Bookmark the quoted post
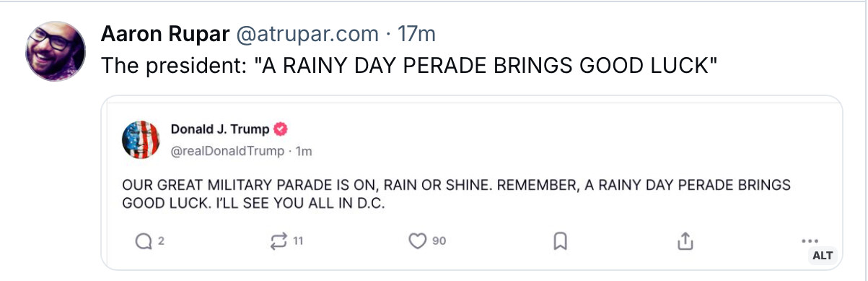 click(559, 241)
